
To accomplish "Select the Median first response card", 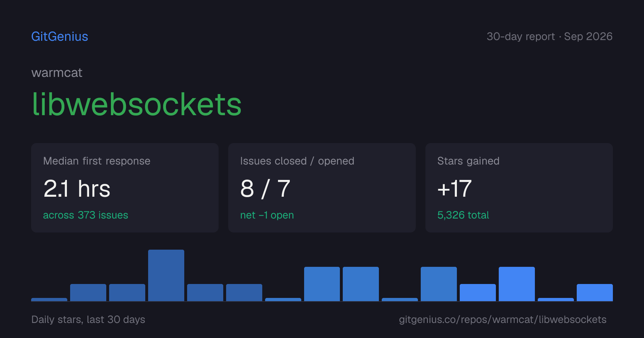I will pyautogui.click(x=125, y=188).
